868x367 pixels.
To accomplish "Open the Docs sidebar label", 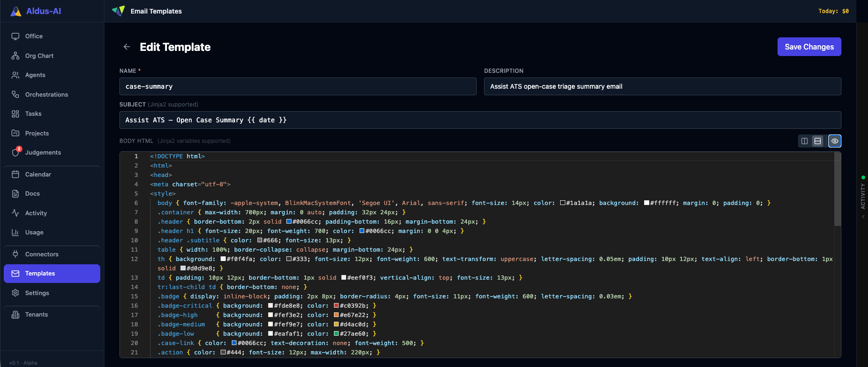I will [x=33, y=193].
